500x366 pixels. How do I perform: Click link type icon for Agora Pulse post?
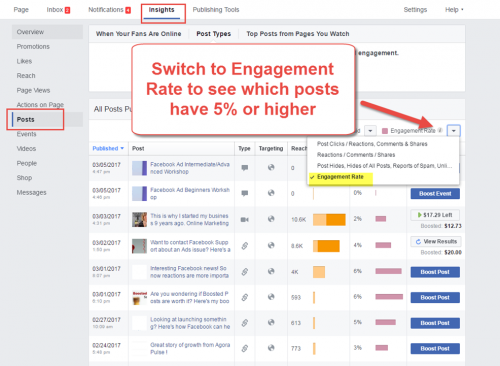[245, 348]
